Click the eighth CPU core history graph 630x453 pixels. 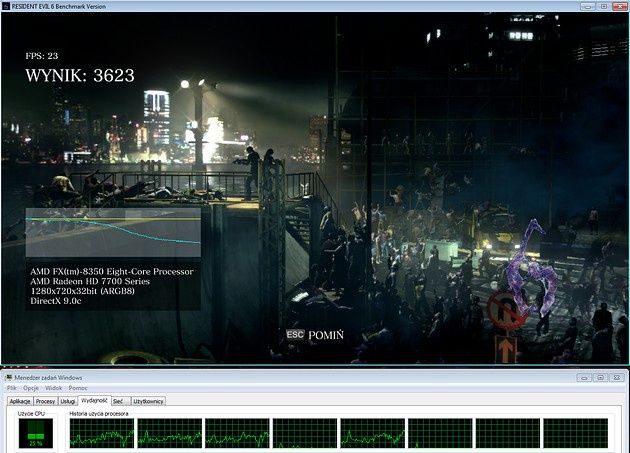point(575,433)
